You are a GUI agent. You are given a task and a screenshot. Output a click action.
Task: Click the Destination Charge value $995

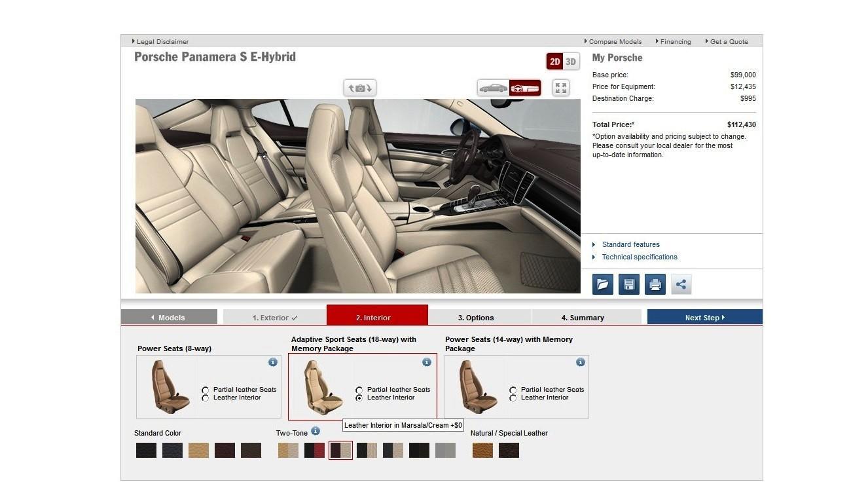(748, 98)
